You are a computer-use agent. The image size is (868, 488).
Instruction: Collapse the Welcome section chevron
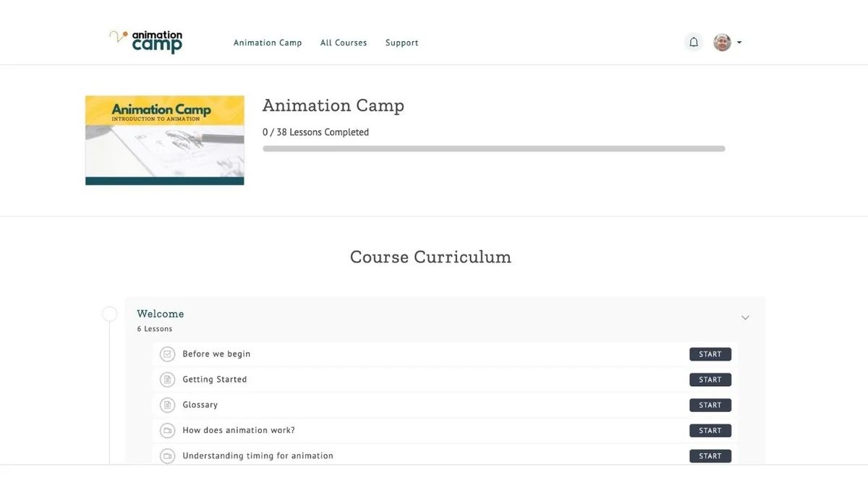745,317
